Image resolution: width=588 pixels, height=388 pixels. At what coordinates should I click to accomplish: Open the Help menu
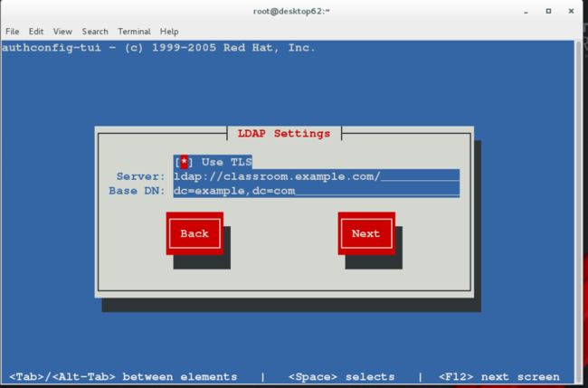169,32
